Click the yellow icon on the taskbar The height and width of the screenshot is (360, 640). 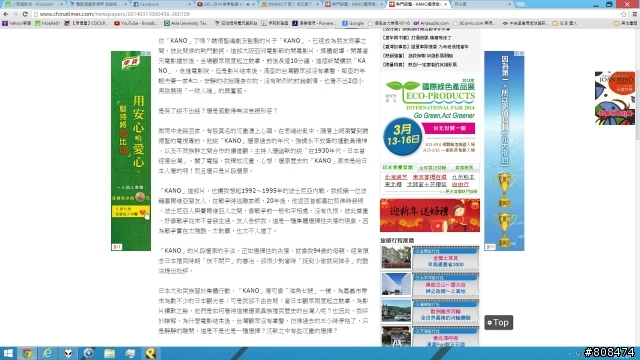(x=150, y=353)
